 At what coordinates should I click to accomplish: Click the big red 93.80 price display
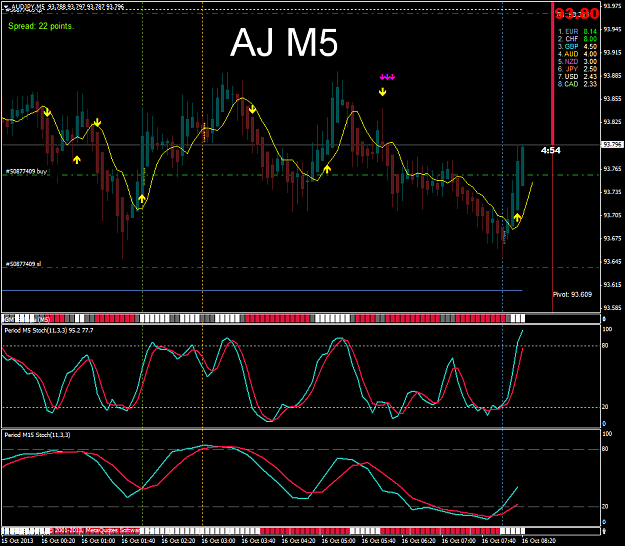[x=577, y=14]
